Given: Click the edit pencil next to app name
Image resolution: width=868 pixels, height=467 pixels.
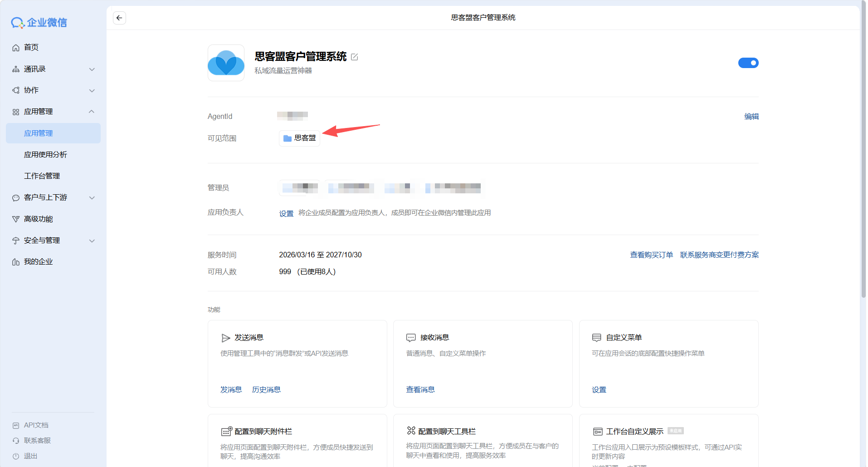Looking at the screenshot, I should (x=355, y=57).
